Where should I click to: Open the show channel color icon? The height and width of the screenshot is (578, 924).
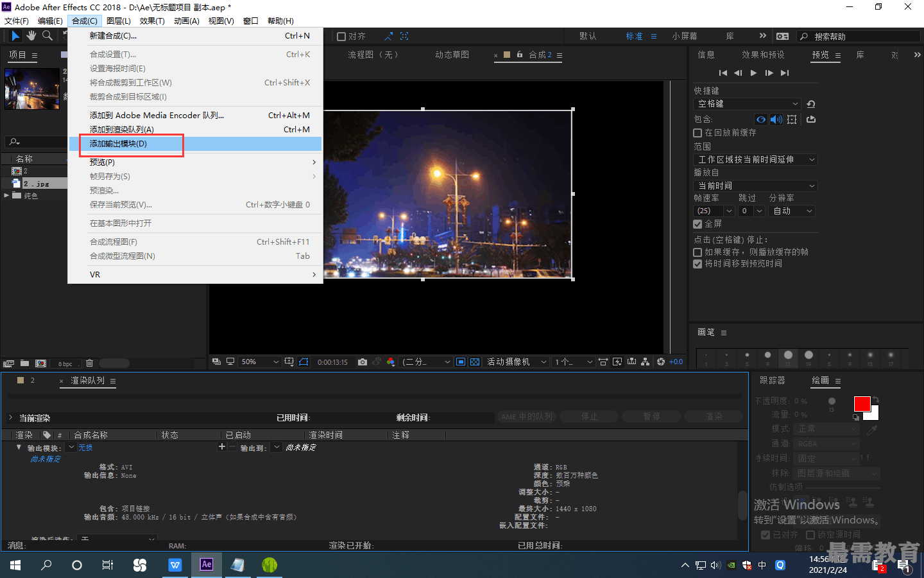click(x=391, y=362)
